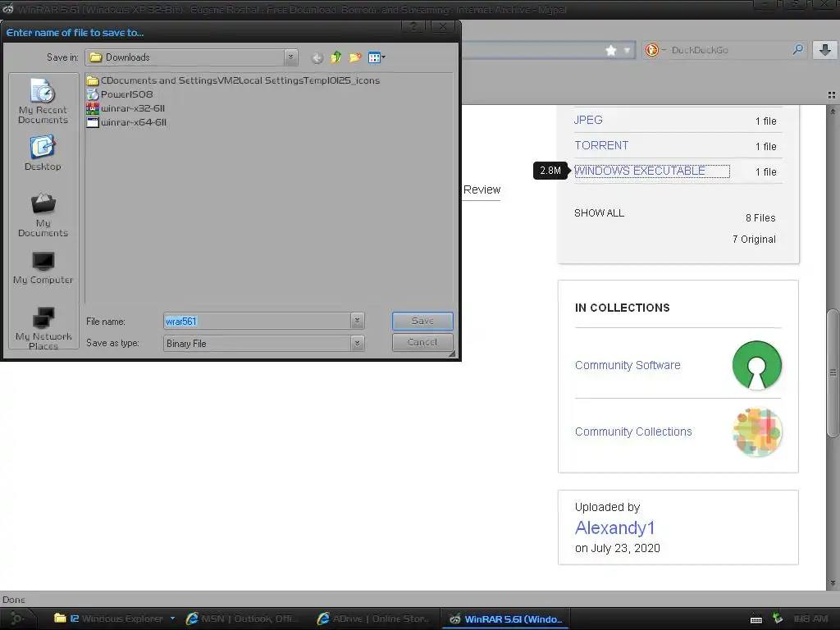
Task: Click the browser page vertical scrollbar
Action: pyautogui.click(x=833, y=373)
